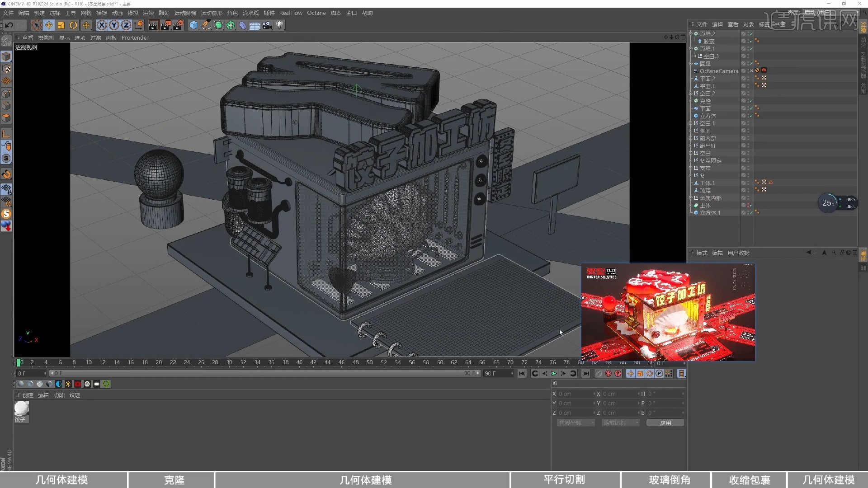Expand the 空白.1 null object
This screenshot has height=488, width=868.
pyautogui.click(x=690, y=123)
